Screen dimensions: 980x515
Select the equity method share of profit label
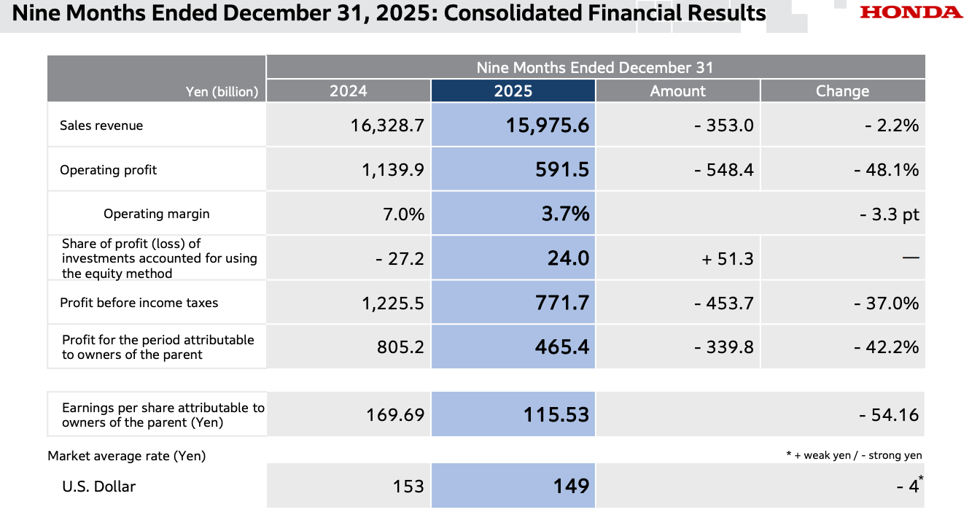(159, 258)
